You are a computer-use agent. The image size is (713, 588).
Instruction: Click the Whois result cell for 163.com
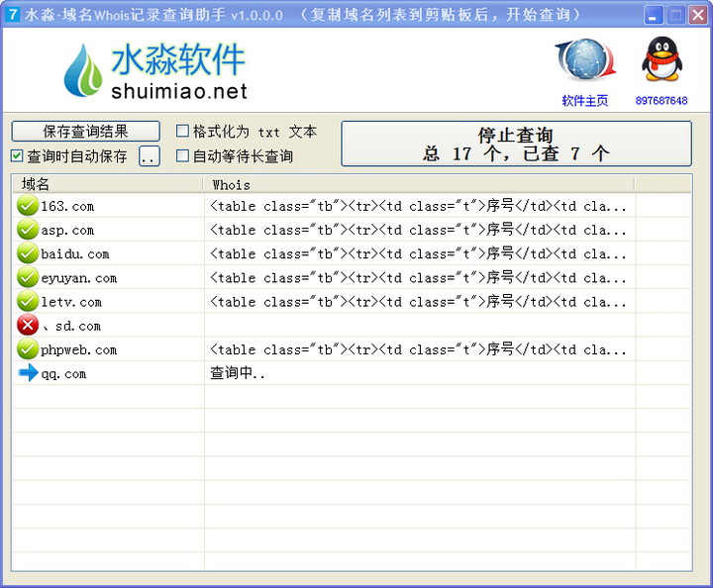[420, 206]
